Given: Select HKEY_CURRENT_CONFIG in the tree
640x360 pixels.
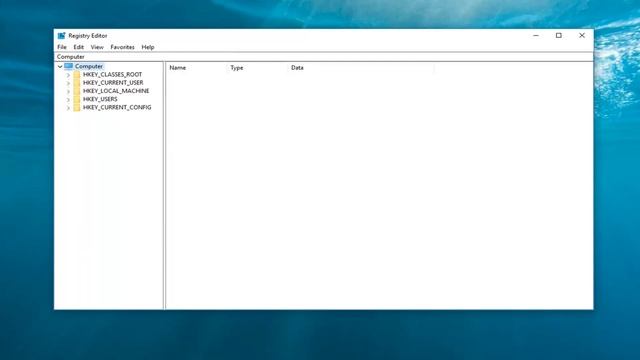Looking at the screenshot, I should pyautogui.click(x=117, y=107).
